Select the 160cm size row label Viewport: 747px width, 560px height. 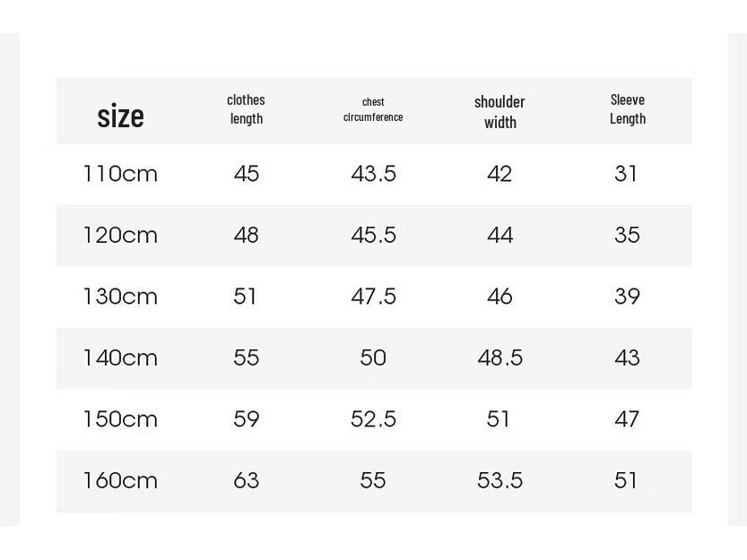(x=120, y=481)
